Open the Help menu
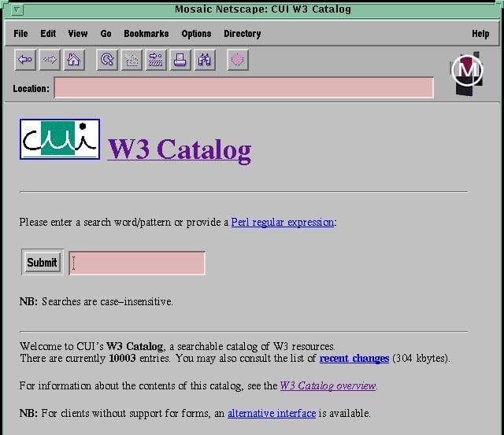The width and height of the screenshot is (504, 435). 480,33
